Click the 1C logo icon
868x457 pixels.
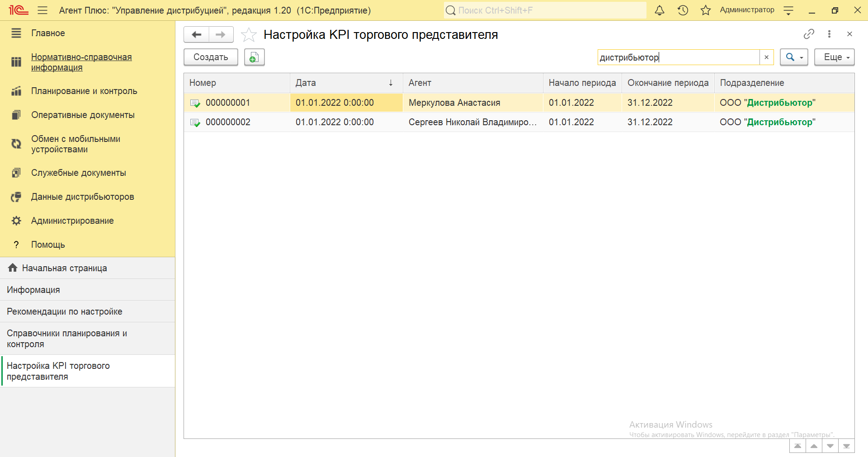[x=18, y=10]
